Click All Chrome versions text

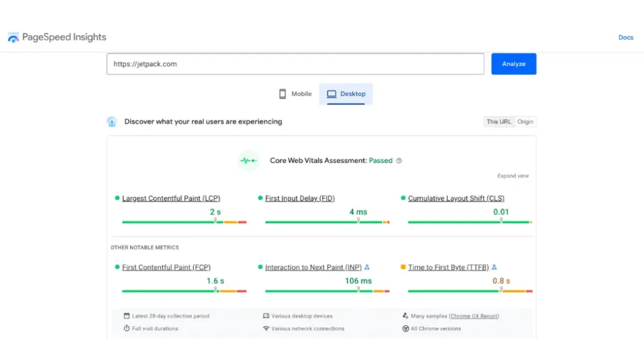436,329
